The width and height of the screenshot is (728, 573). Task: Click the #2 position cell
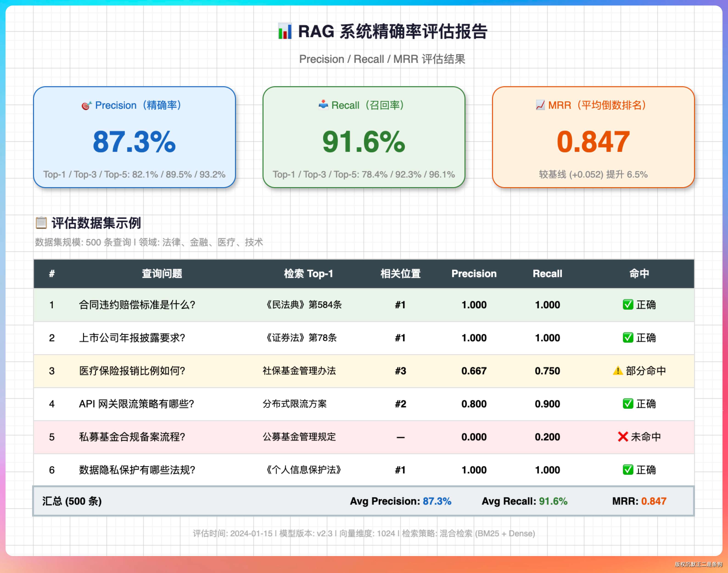400,403
